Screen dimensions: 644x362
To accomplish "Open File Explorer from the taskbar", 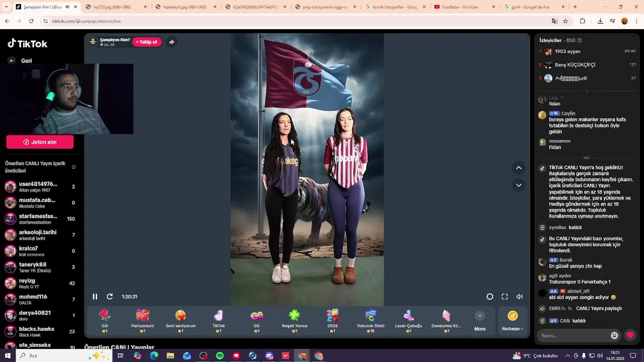I will tap(171, 355).
